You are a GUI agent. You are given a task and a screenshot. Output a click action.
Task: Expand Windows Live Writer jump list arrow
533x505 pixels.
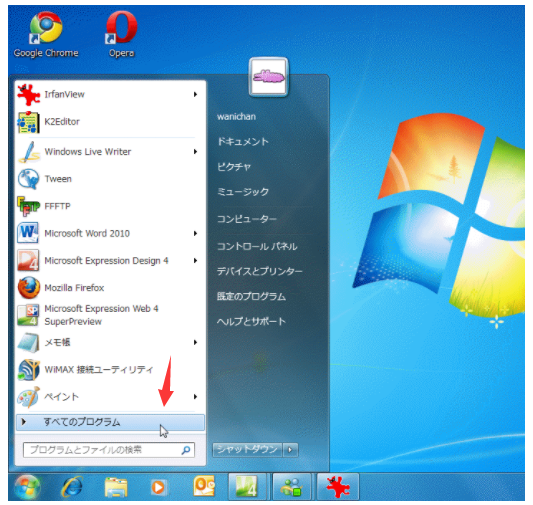(x=195, y=152)
